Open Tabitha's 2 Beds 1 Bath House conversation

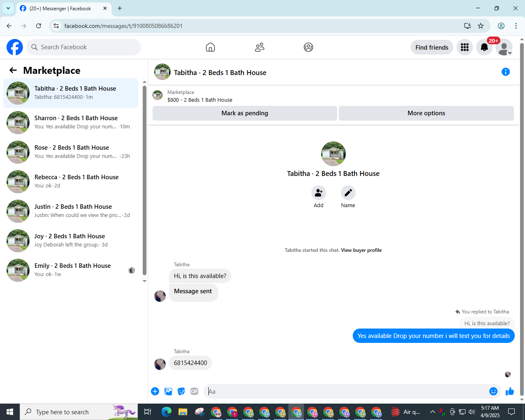pos(71,93)
